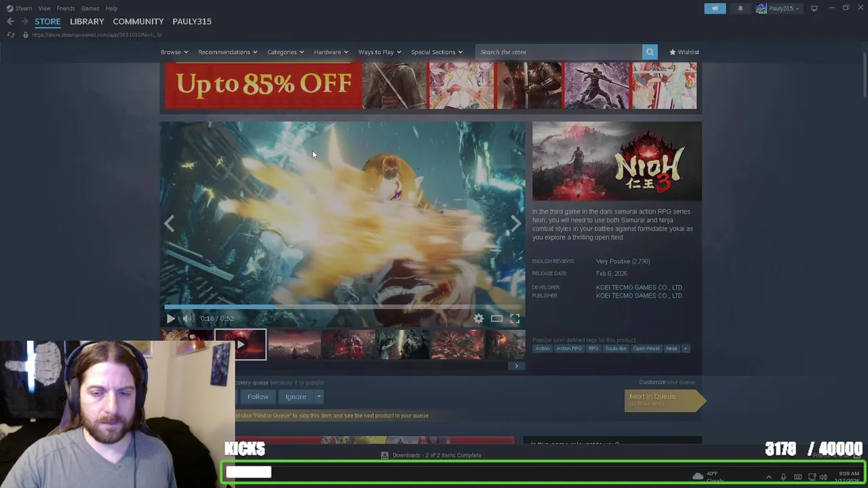Open the notifications bell

click(740, 8)
